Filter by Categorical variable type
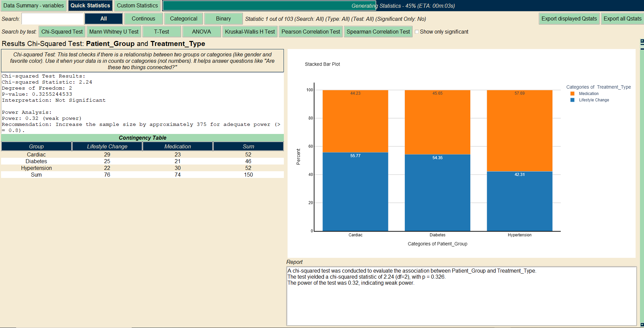The width and height of the screenshot is (644, 328). coord(183,19)
